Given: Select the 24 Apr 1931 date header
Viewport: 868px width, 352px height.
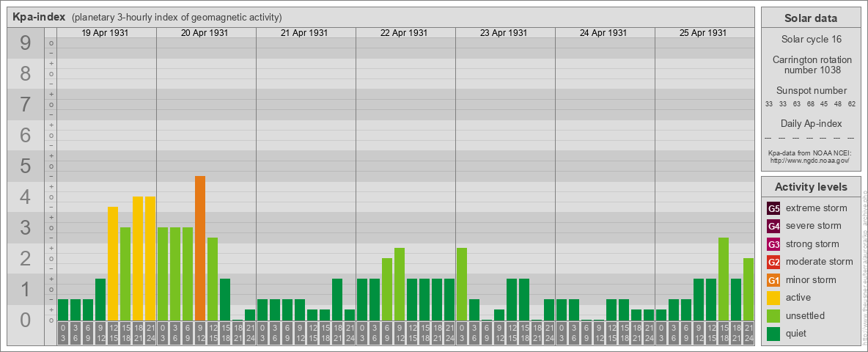Looking at the screenshot, I should coord(603,33).
